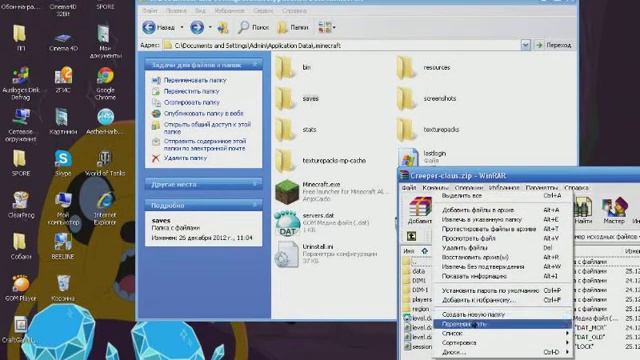Open Explorer Search (Поиск) toolbar button
The image size is (640, 360).
point(253,27)
